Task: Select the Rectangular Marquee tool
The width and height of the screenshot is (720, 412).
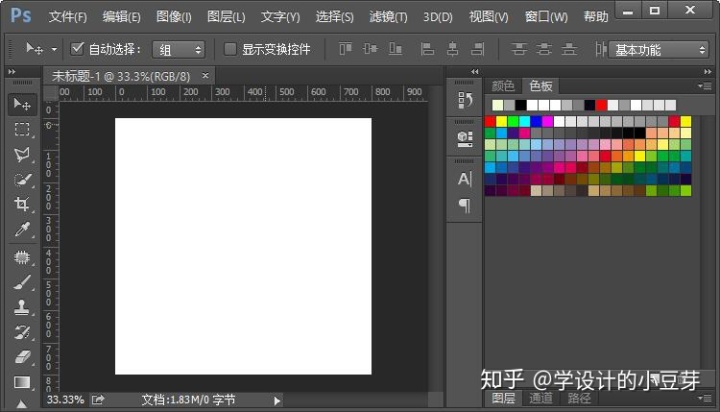Action: 22,130
